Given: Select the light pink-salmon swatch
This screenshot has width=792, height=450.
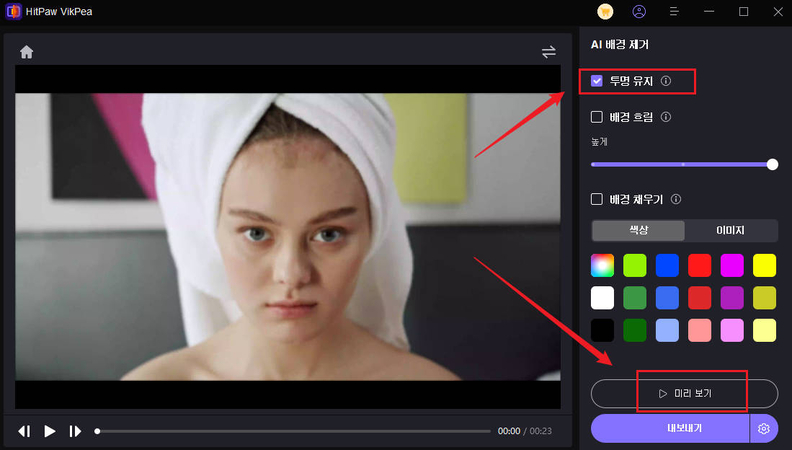Looking at the screenshot, I should click(700, 330).
